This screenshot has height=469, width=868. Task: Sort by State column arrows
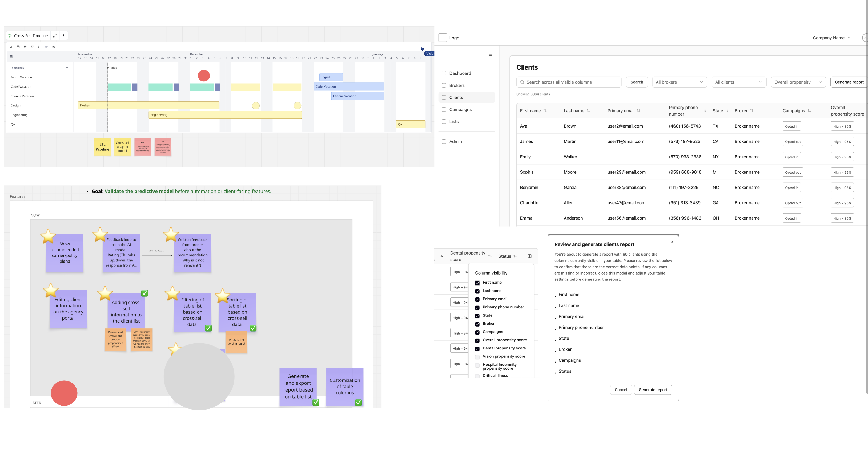pyautogui.click(x=726, y=111)
